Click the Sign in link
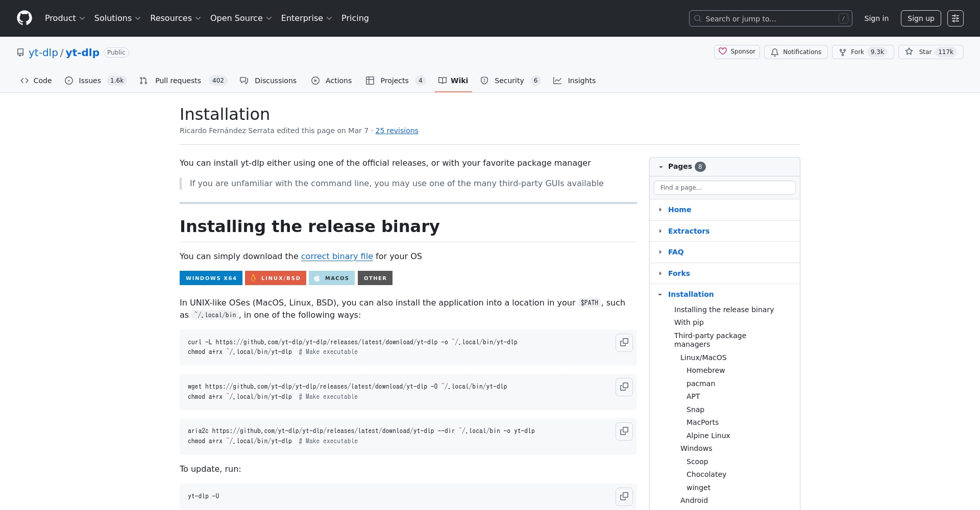 (x=876, y=18)
